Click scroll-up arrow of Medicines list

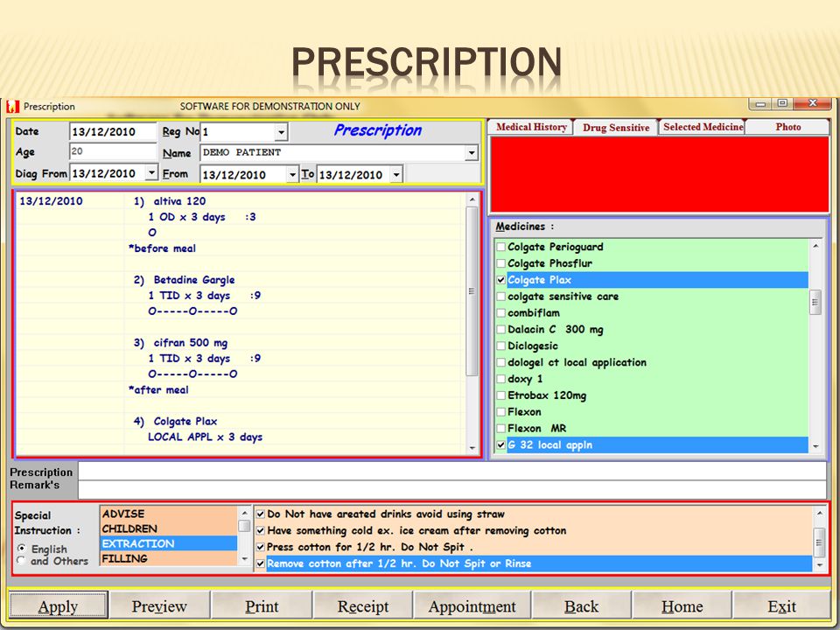point(815,246)
